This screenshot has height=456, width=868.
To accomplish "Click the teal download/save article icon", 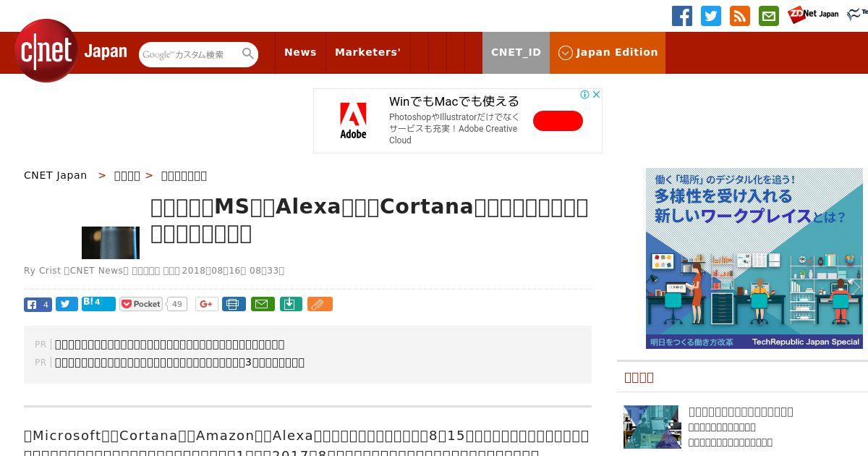I will pyautogui.click(x=290, y=304).
